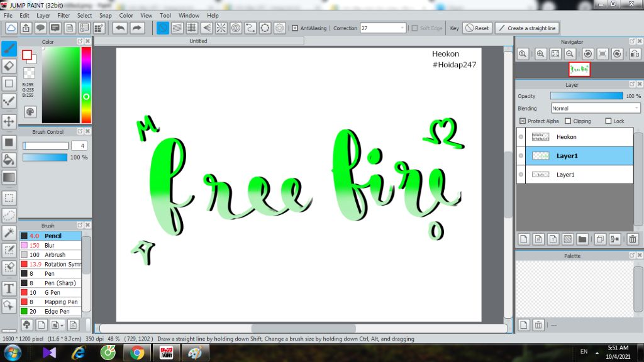Open the File menu
The height and width of the screenshot is (362, 644).
pyautogui.click(x=8, y=15)
